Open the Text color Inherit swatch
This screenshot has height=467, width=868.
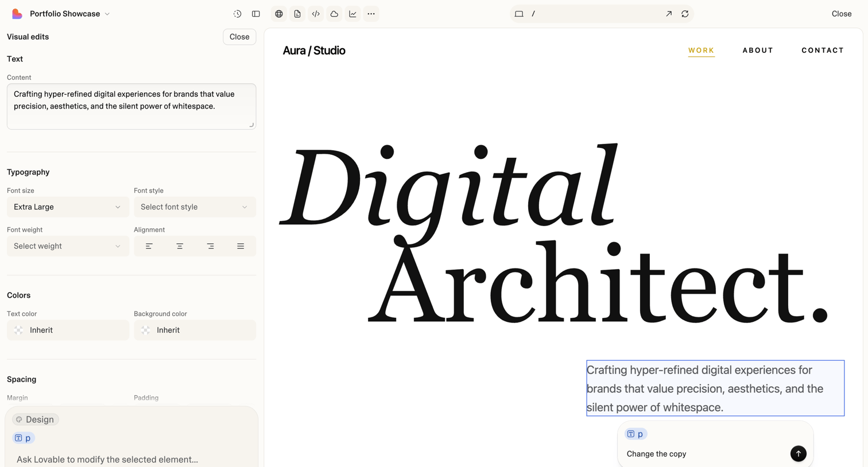(68, 330)
